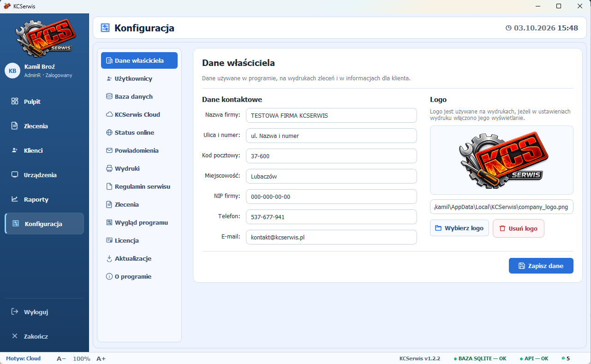Click the Klienci people icon
Viewport: 591px width, 364px height.
click(x=15, y=150)
